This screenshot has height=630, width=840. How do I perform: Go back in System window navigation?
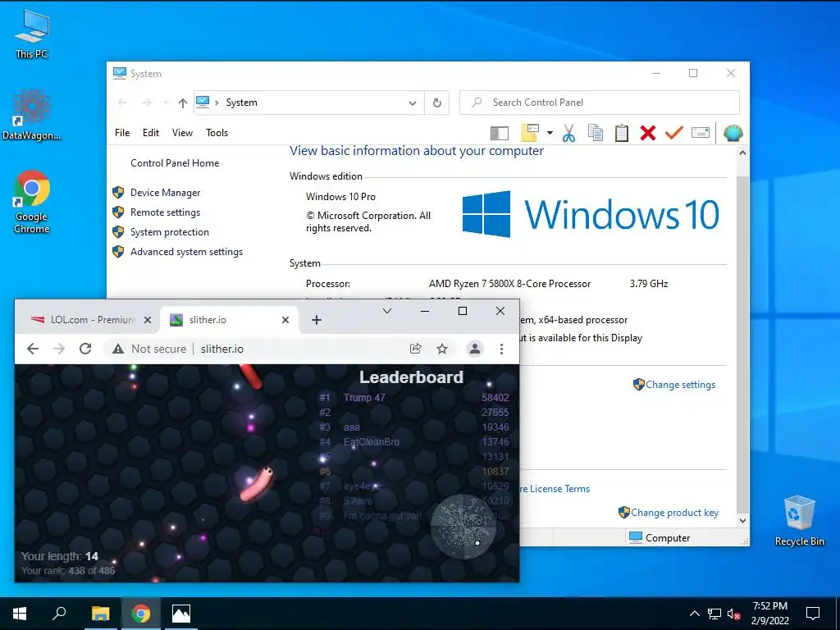pos(122,103)
